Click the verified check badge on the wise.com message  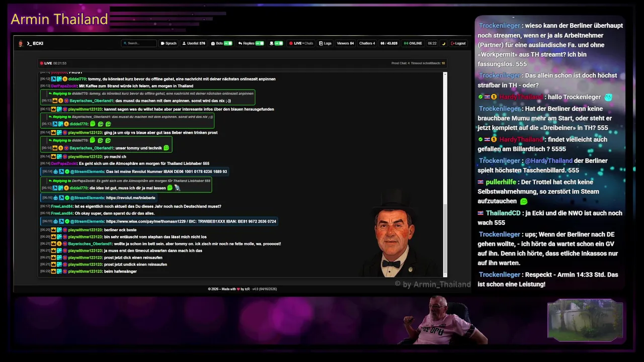tap(67, 221)
